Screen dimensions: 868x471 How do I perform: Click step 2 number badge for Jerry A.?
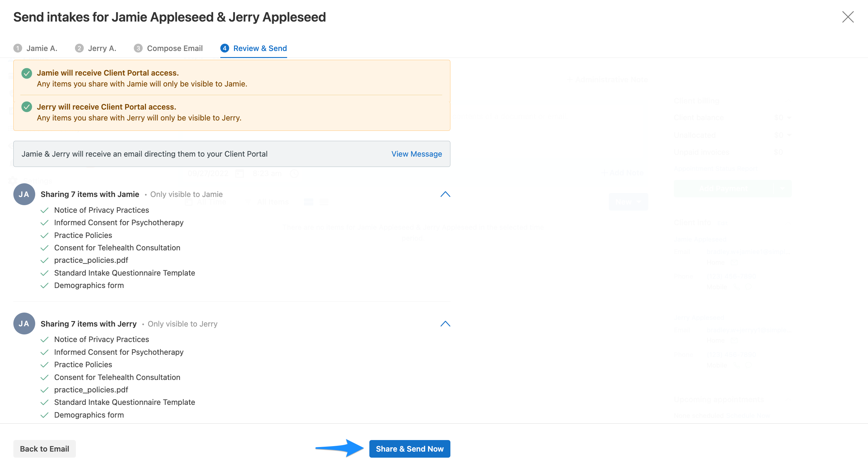coord(79,48)
